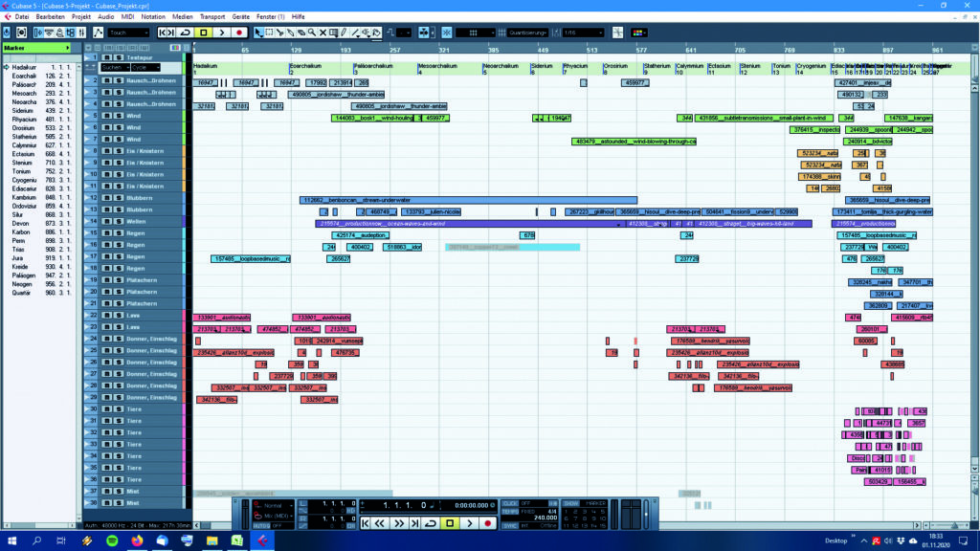
Task: Select the Erase tool
Action: click(301, 33)
